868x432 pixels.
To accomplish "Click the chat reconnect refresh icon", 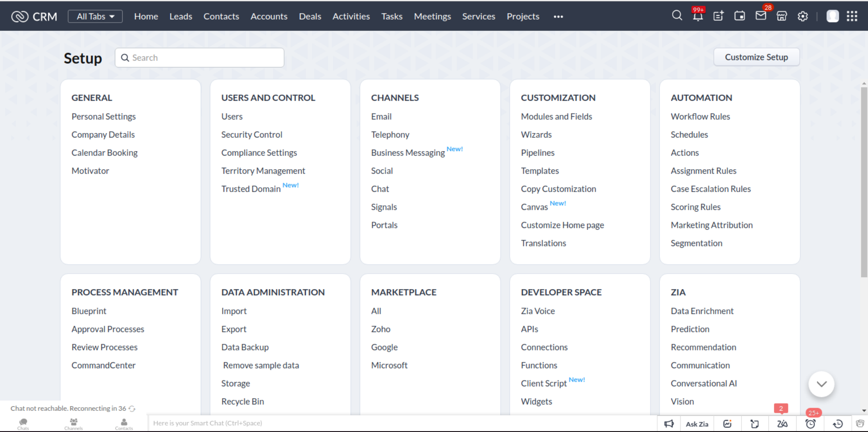I will (132, 408).
